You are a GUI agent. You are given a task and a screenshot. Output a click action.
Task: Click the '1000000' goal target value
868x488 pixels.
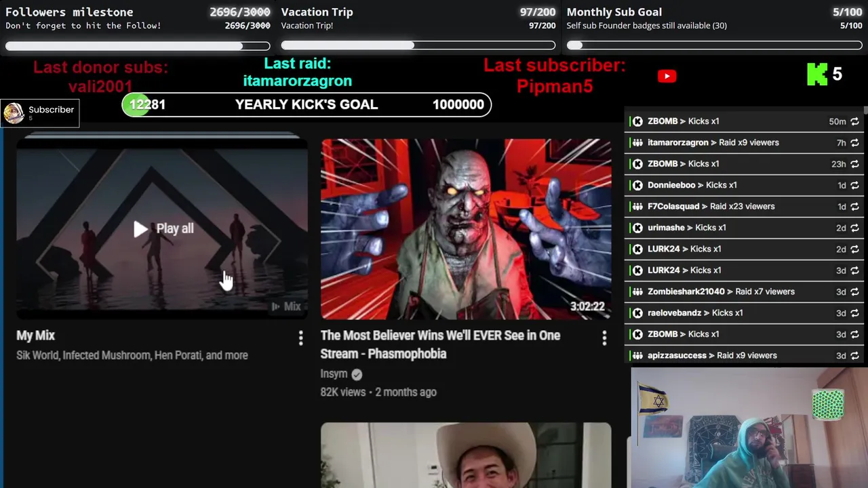[x=458, y=104]
